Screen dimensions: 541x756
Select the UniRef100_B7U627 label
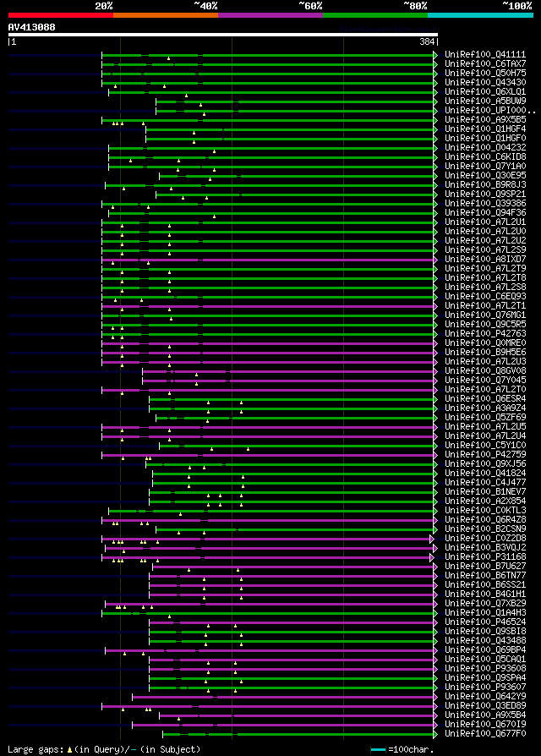click(485, 567)
